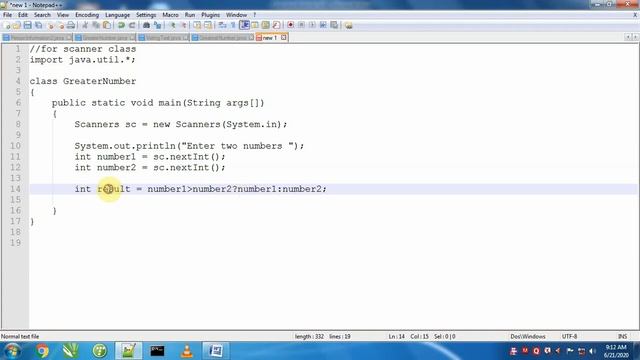The width and height of the screenshot is (640, 360).
Task: Zoom out using the toolbar Zoom Out icon
Action: coord(184,25)
